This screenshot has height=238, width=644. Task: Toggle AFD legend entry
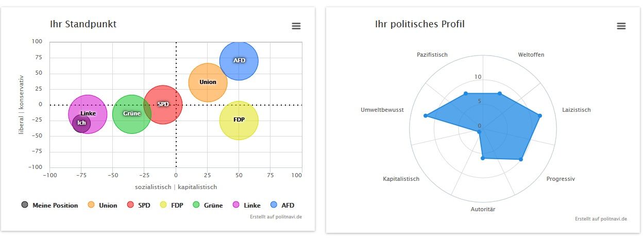pos(282,205)
